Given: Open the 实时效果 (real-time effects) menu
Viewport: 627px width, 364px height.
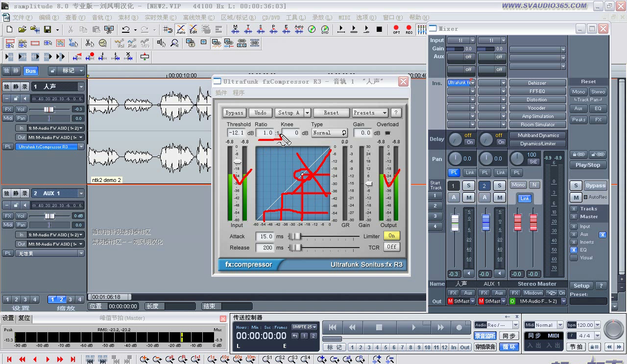Looking at the screenshot, I should [x=160, y=18].
